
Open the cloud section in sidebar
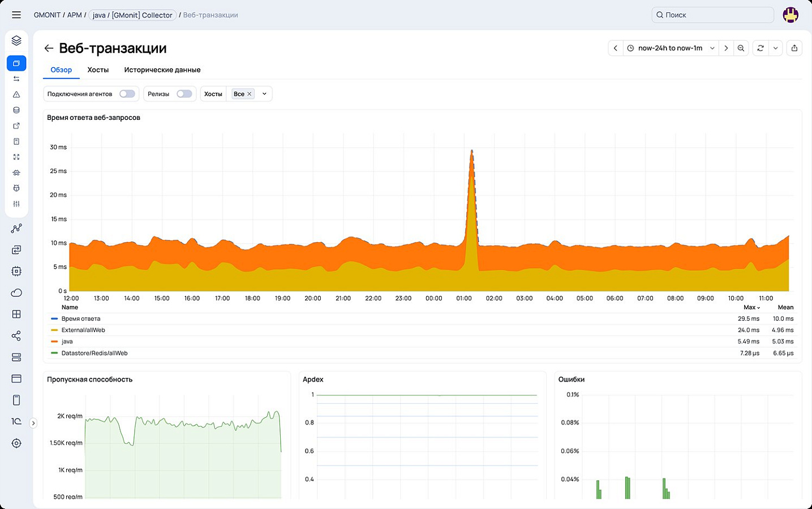[16, 292]
